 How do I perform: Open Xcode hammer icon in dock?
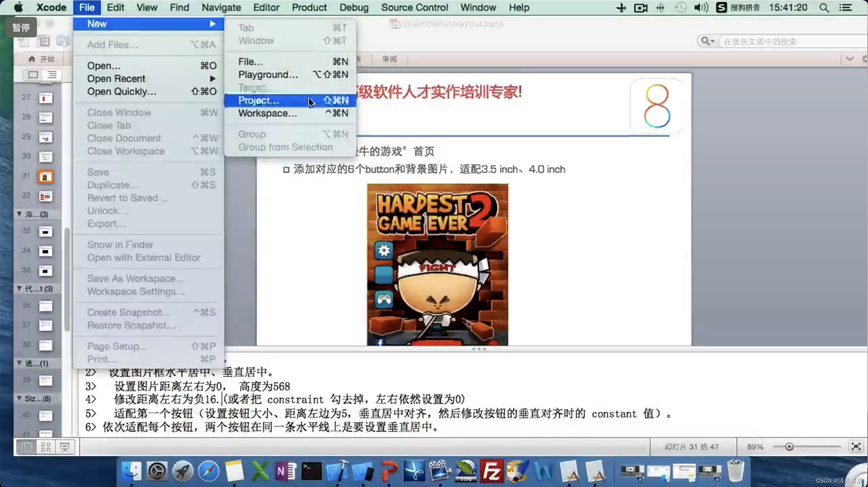click(337, 471)
